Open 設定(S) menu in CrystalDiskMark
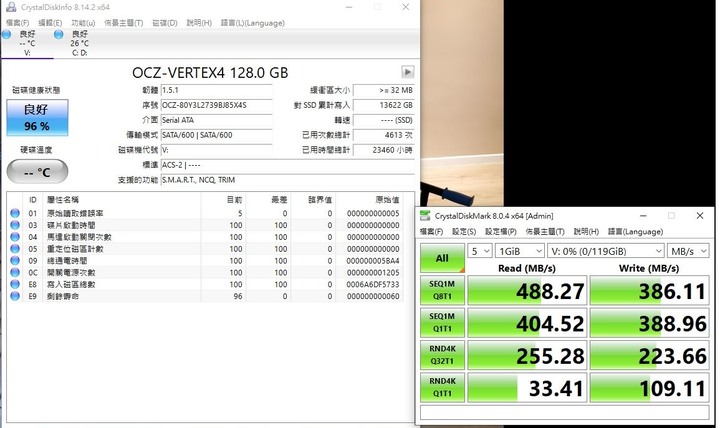The image size is (720, 428). [x=464, y=231]
